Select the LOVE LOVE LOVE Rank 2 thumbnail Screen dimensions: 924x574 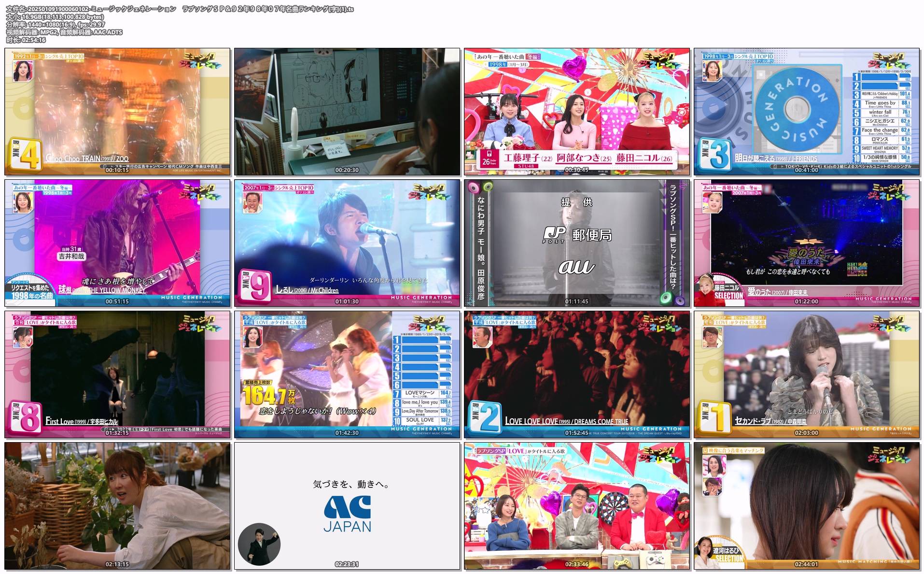click(x=577, y=374)
